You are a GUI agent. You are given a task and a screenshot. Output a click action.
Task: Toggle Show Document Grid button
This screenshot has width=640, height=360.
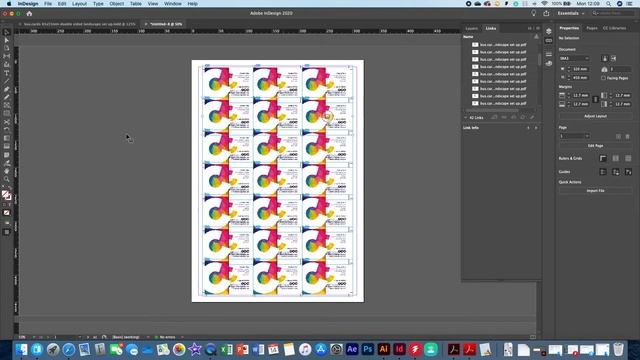click(x=628, y=158)
